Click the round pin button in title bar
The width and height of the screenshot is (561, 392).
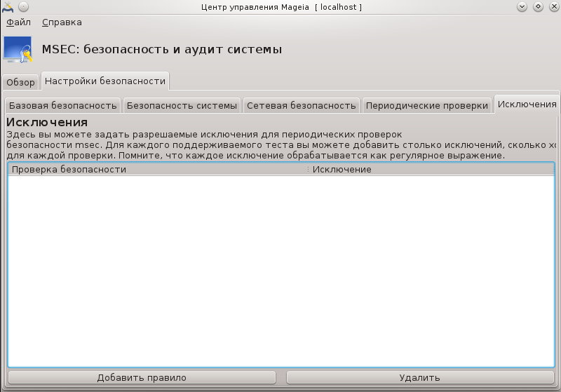[23, 7]
